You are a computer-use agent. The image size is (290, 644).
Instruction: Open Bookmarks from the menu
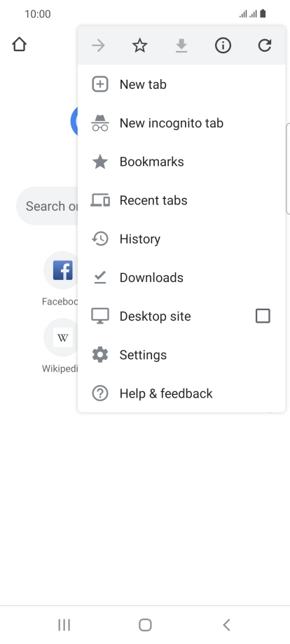pos(181,162)
